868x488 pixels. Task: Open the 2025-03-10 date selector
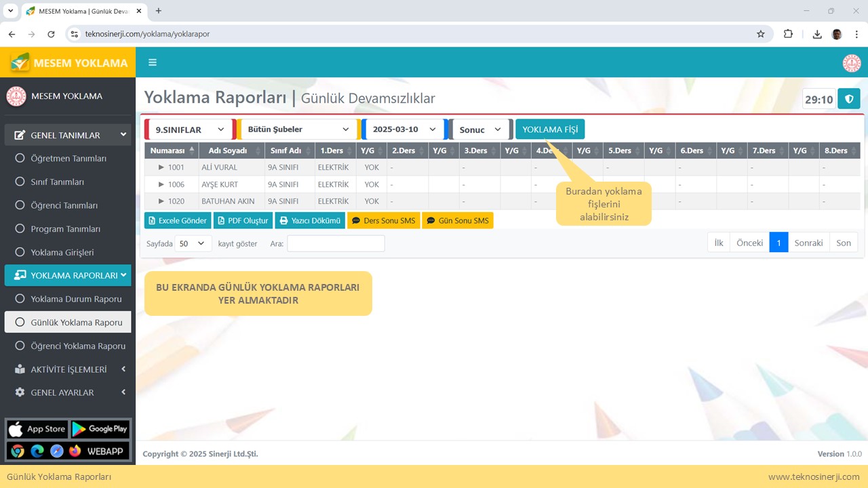[x=404, y=129]
